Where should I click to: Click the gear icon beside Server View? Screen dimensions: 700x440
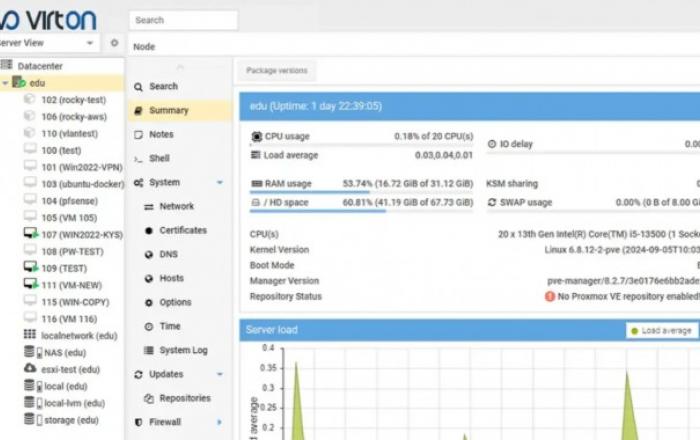114,43
